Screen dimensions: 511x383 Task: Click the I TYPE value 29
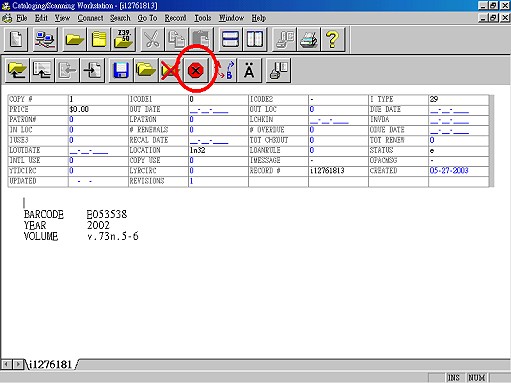434,99
